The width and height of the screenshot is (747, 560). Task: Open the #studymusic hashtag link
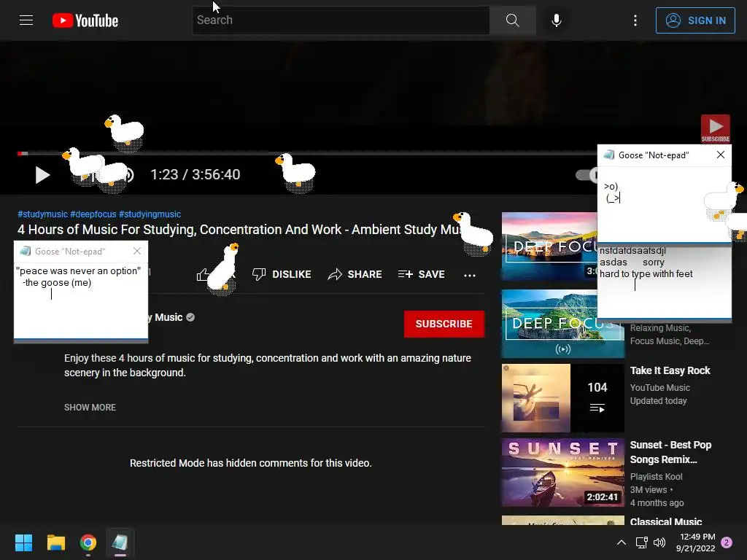coord(42,214)
